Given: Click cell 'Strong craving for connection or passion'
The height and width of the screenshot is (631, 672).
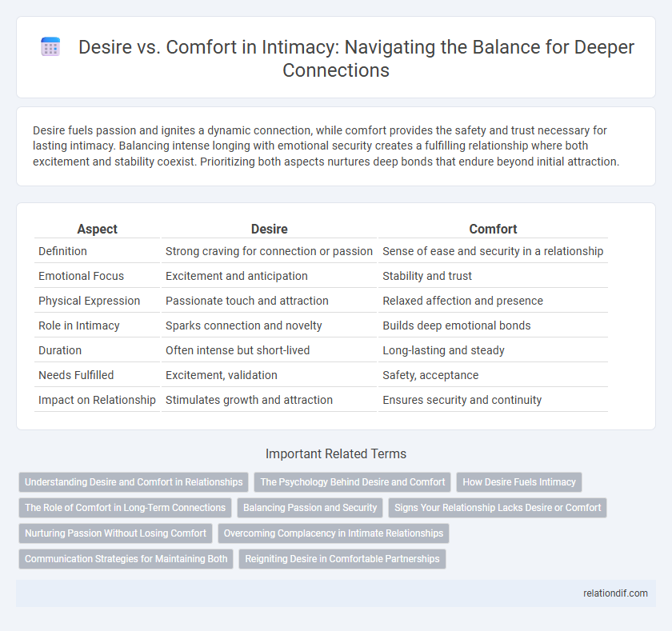Looking at the screenshot, I should tap(269, 251).
